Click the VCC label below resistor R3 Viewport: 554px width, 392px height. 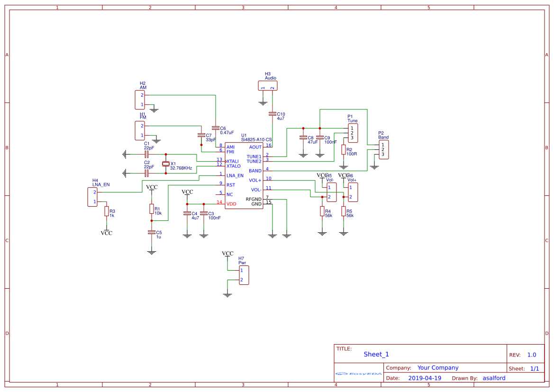(106, 233)
